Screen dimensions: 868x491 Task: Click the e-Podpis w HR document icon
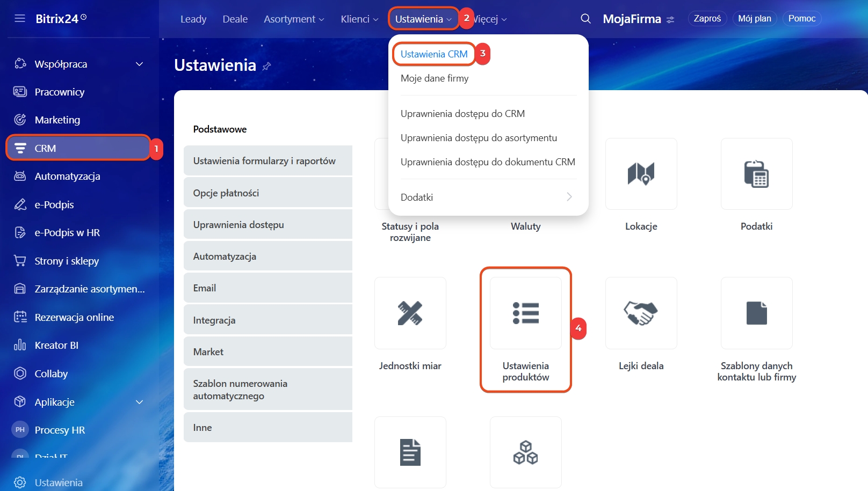click(20, 232)
